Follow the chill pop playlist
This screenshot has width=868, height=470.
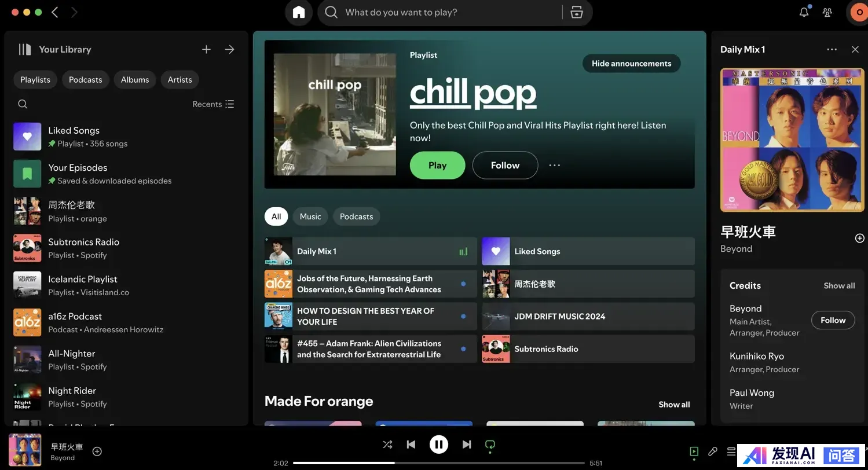pyautogui.click(x=505, y=165)
